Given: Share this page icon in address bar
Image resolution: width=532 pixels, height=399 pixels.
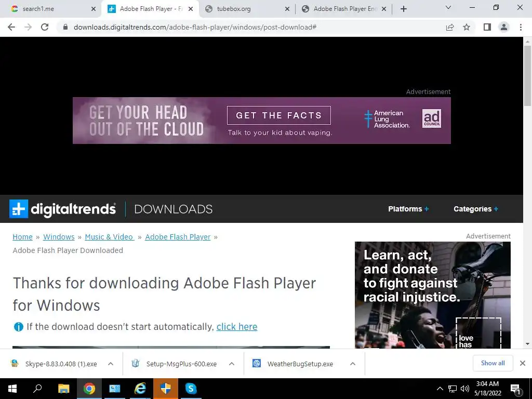Looking at the screenshot, I should pyautogui.click(x=450, y=27).
